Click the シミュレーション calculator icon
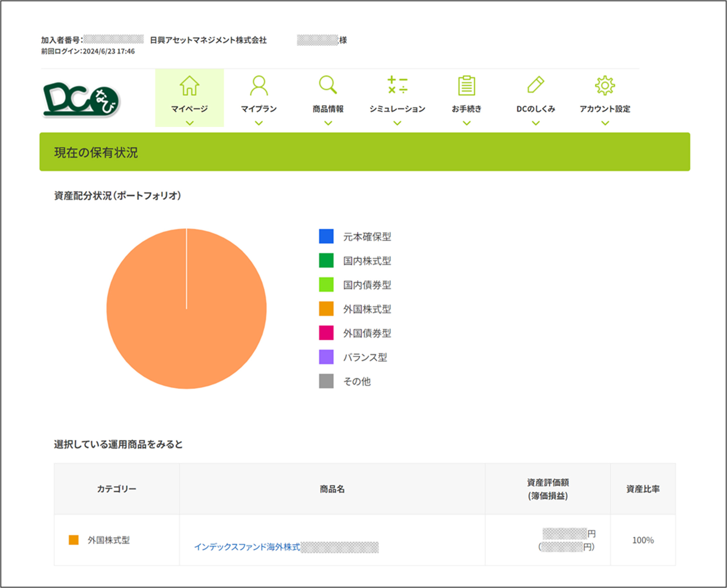 397,85
